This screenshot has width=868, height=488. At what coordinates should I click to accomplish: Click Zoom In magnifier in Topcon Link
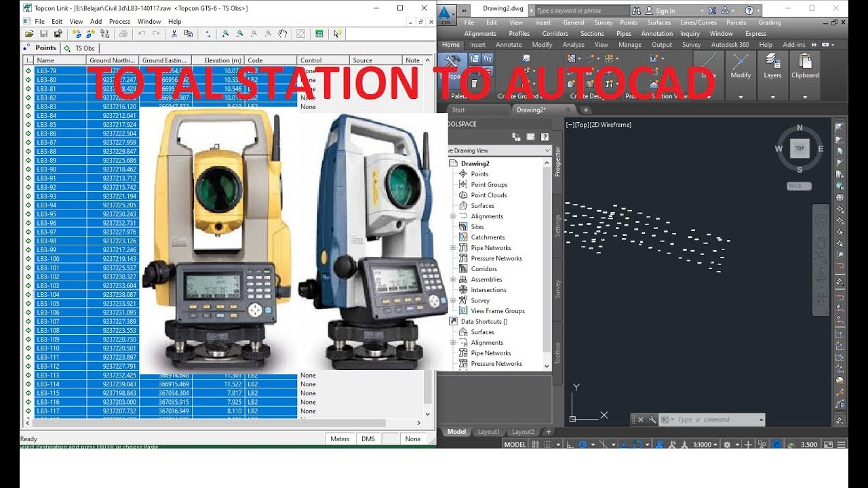(225, 33)
